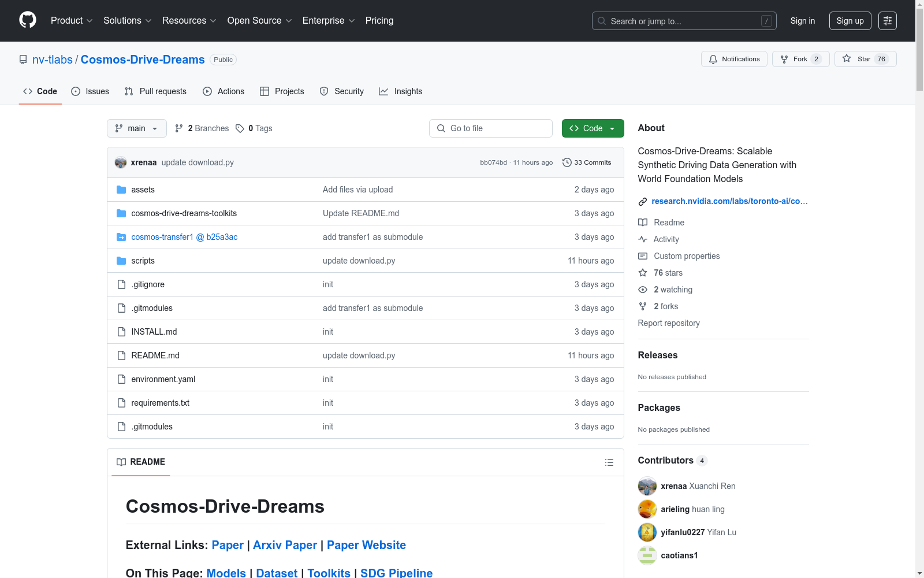This screenshot has height=578, width=924.
Task: Click the fork icon beside 2 forks
Action: tap(643, 306)
